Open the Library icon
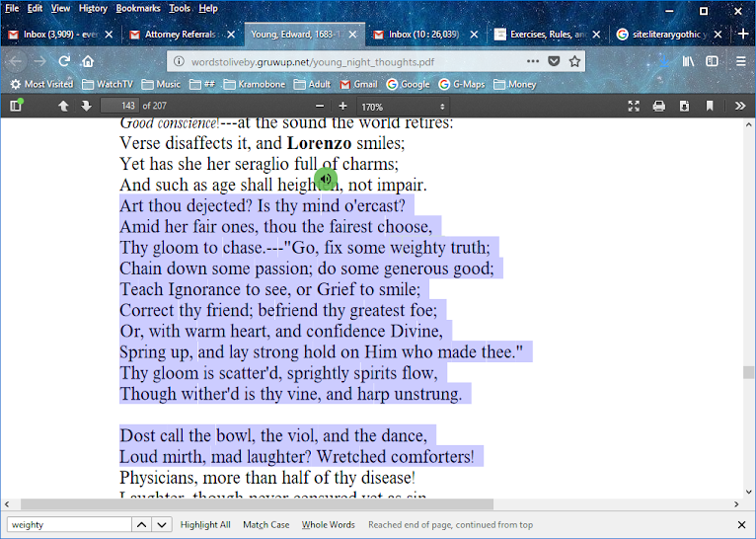The width and height of the screenshot is (756, 539). click(688, 61)
